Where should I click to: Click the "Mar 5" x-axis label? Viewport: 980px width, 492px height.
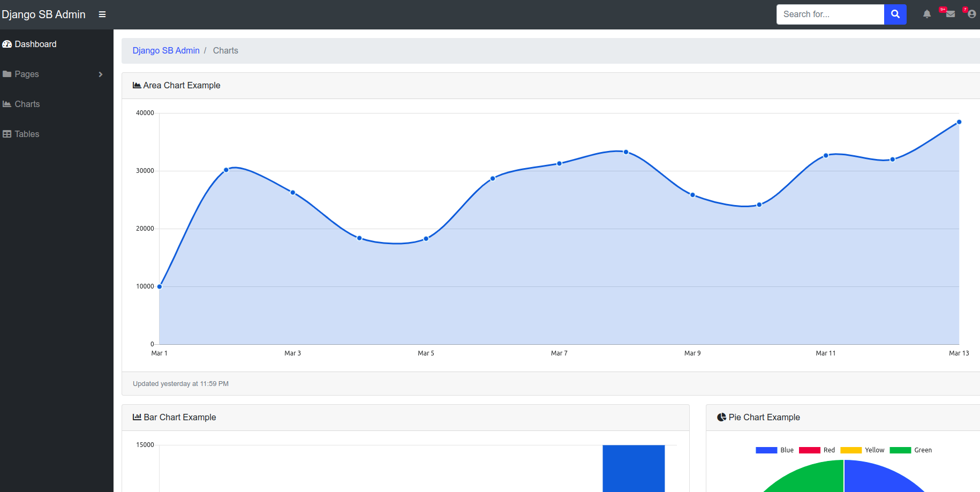(426, 353)
